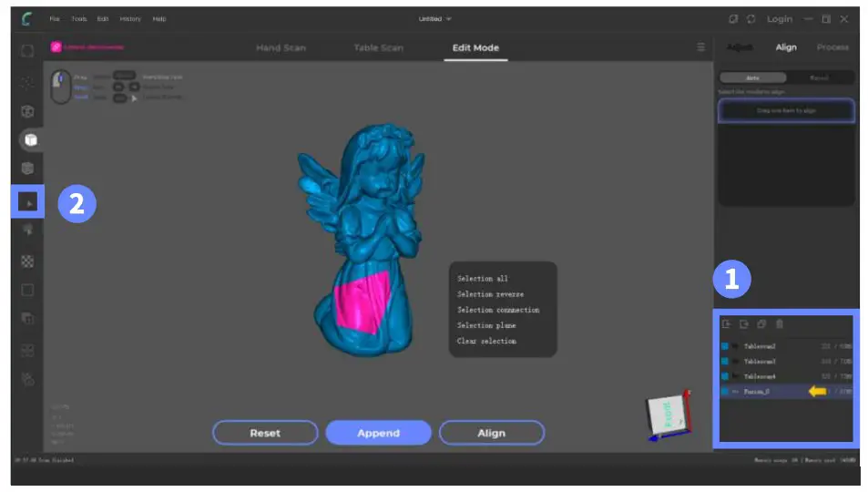Open the History menu
Image resolution: width=868 pixels, height=492 pixels.
point(130,19)
